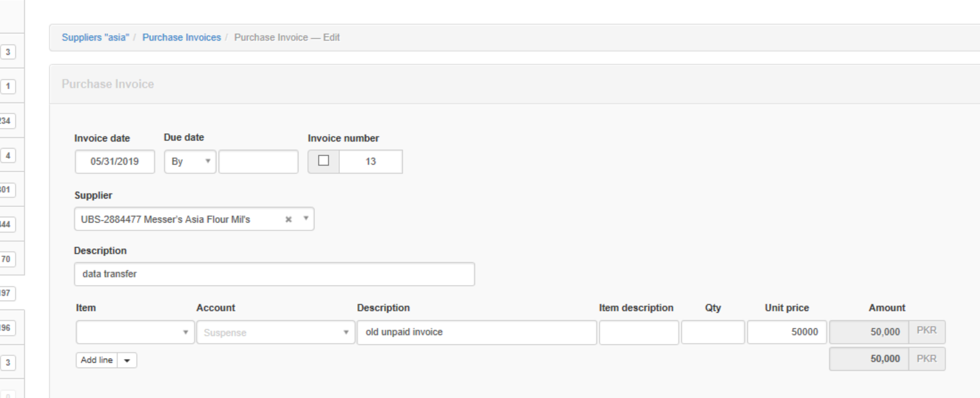
Task: Click the Add line button
Action: (97, 361)
